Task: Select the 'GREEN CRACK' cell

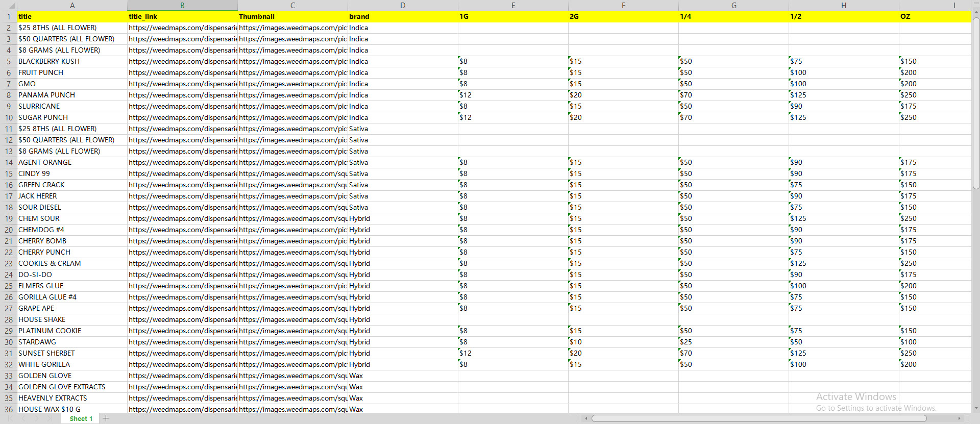Action: [72, 185]
